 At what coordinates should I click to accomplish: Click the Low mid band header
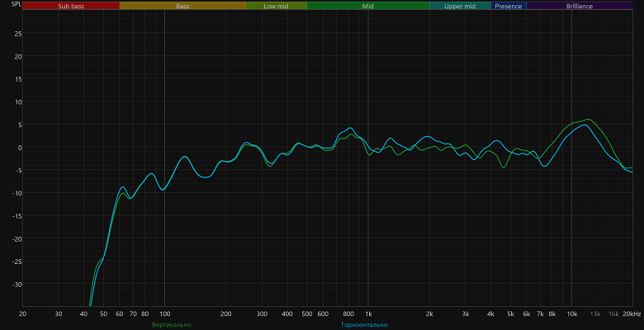276,6
